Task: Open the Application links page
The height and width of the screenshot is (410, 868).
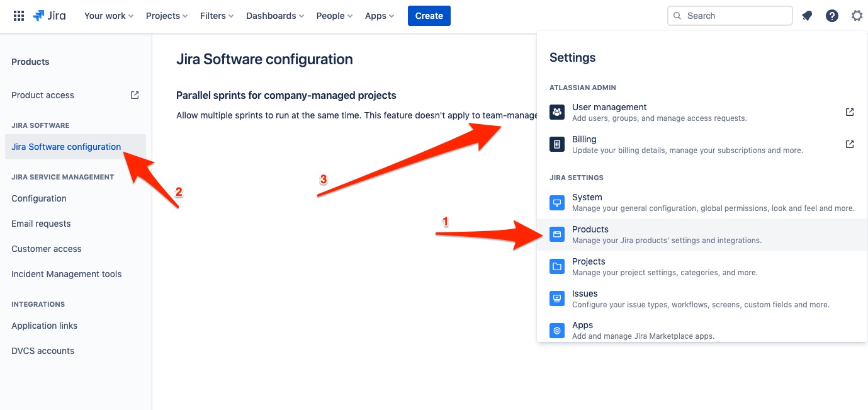Action: point(44,326)
